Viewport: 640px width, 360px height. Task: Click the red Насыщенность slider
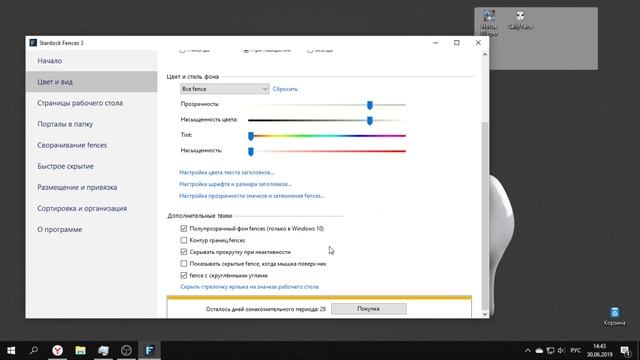[x=327, y=151]
